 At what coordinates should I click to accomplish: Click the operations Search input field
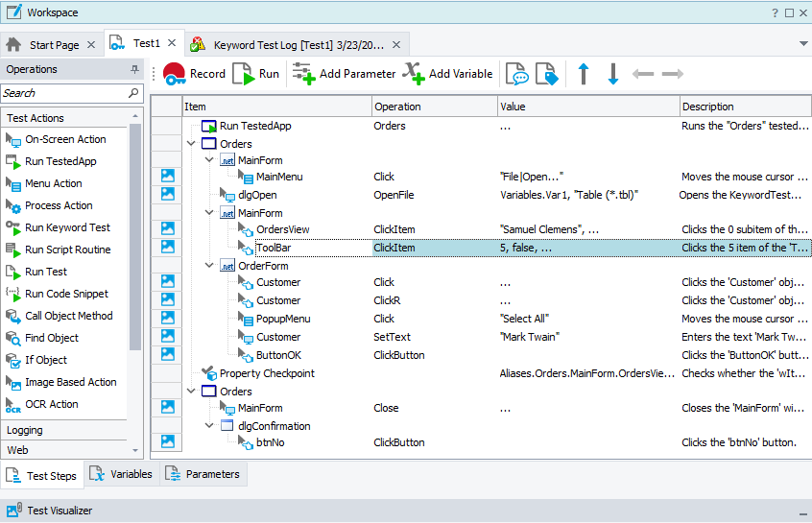(x=63, y=93)
